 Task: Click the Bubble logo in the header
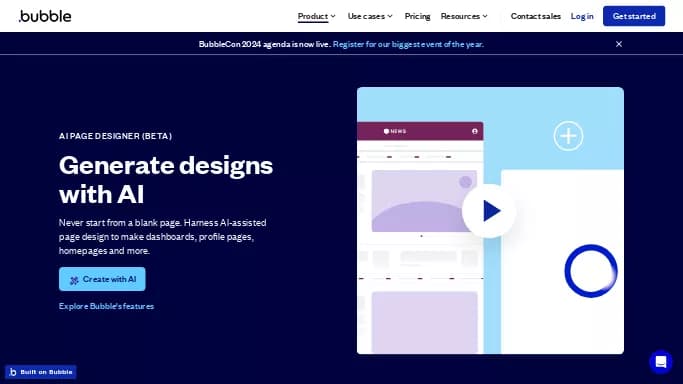click(45, 16)
